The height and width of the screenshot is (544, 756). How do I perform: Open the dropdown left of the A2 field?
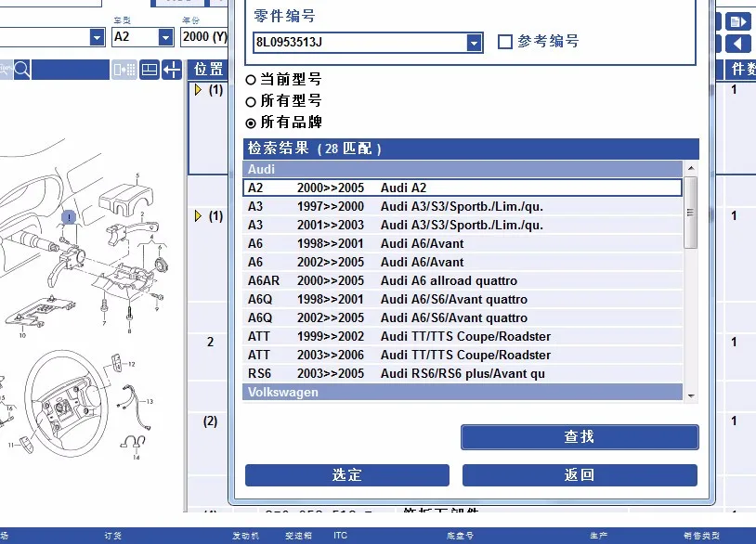click(97, 37)
